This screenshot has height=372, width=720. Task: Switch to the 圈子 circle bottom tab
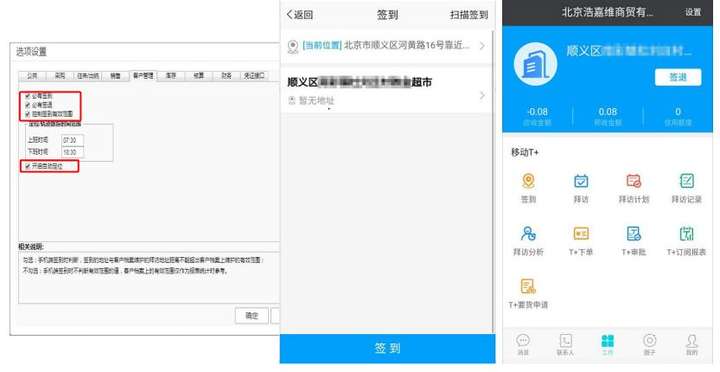coord(649,344)
